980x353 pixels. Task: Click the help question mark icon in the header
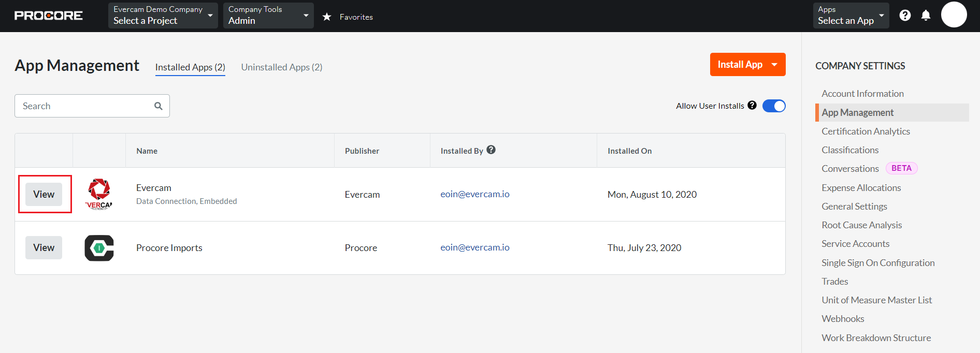click(905, 16)
